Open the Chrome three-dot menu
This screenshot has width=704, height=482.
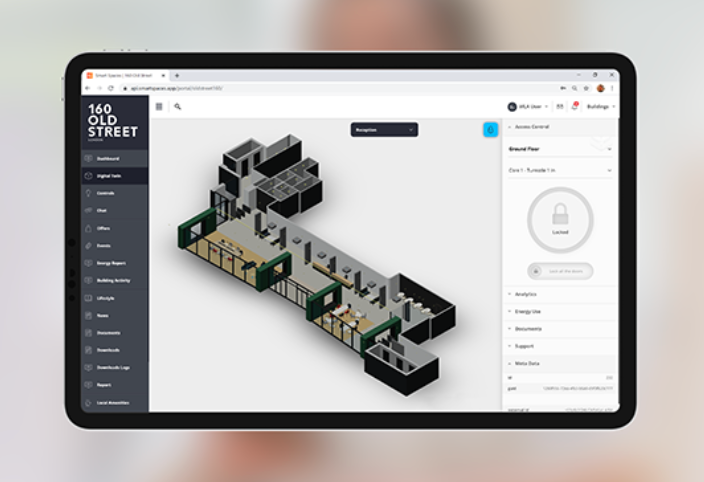[x=612, y=88]
